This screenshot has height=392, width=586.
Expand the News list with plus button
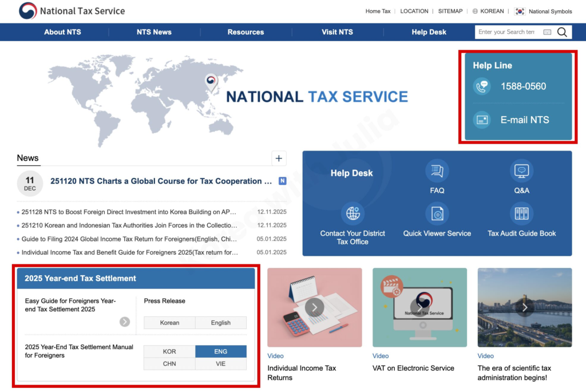279,159
